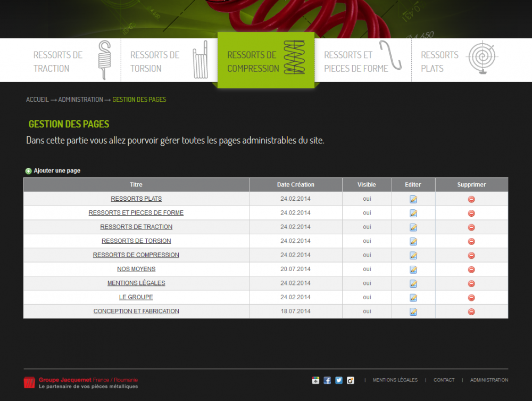Open editor for NOS MOYENS page
Screen dimensions: 532x401
(x=413, y=269)
